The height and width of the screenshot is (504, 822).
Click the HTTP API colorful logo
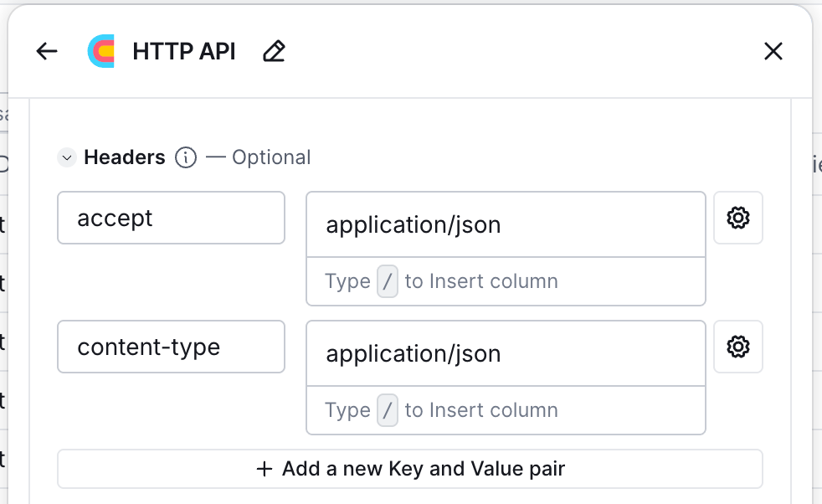[101, 52]
